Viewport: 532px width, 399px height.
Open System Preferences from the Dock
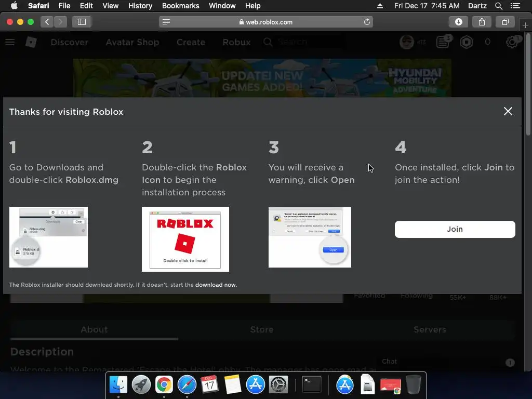(278, 385)
